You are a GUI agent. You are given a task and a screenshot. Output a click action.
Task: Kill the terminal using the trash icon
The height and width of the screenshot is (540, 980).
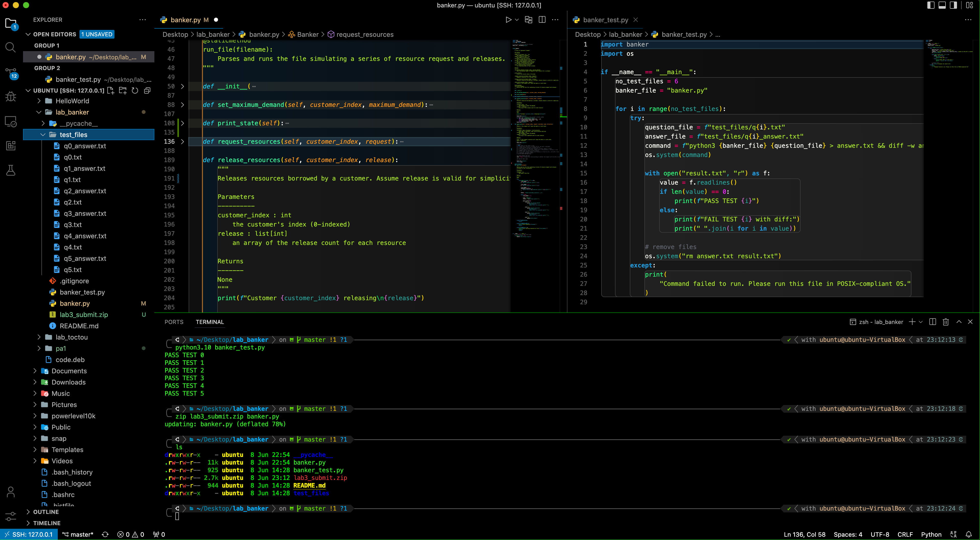coord(945,322)
